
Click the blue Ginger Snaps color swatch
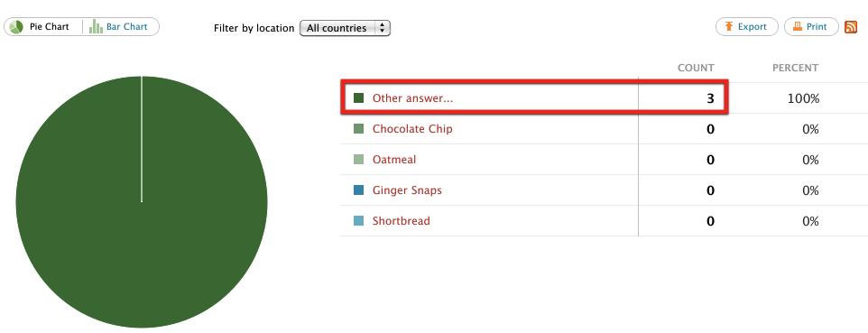click(359, 190)
